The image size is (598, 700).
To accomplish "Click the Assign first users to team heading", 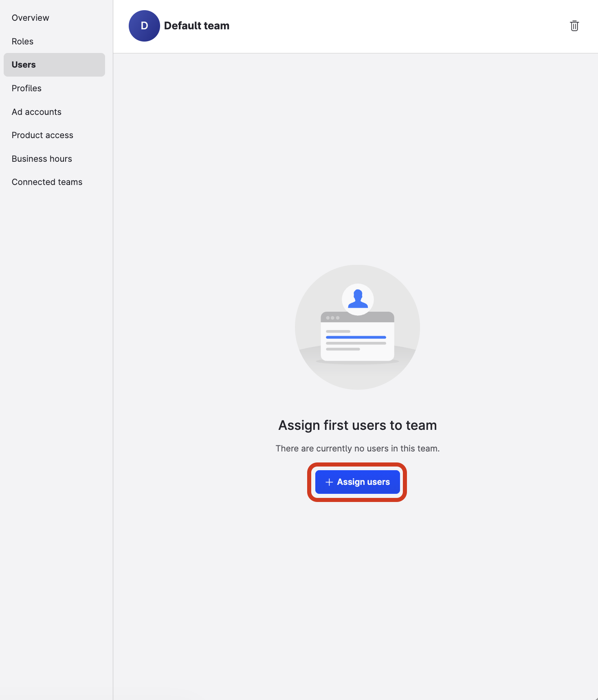I will click(358, 425).
